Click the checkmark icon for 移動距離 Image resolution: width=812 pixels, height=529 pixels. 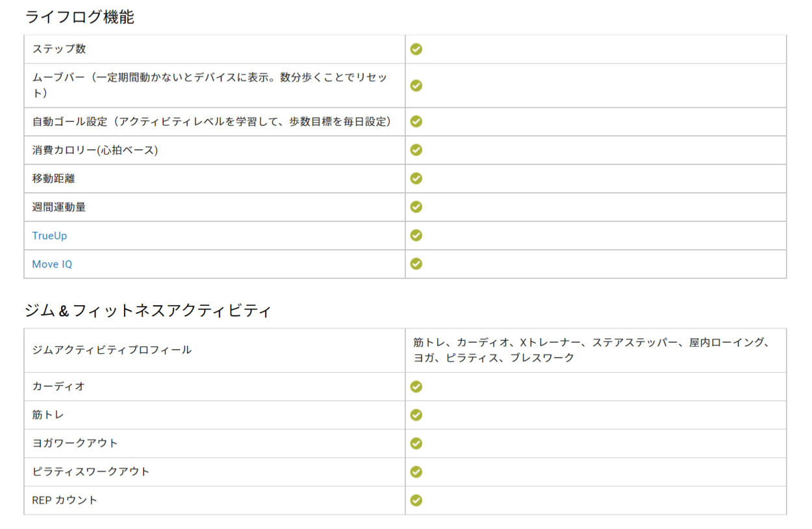pos(416,178)
